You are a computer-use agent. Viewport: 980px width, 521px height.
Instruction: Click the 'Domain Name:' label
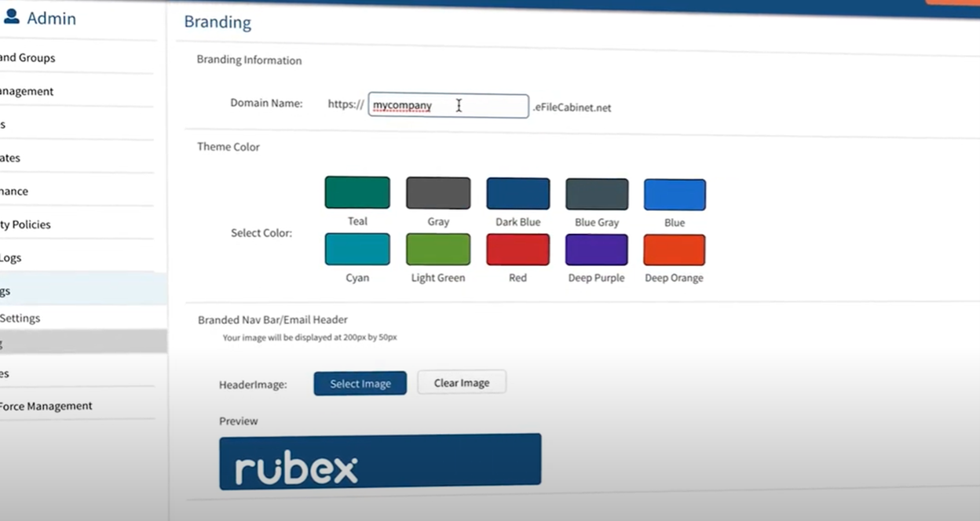(266, 103)
